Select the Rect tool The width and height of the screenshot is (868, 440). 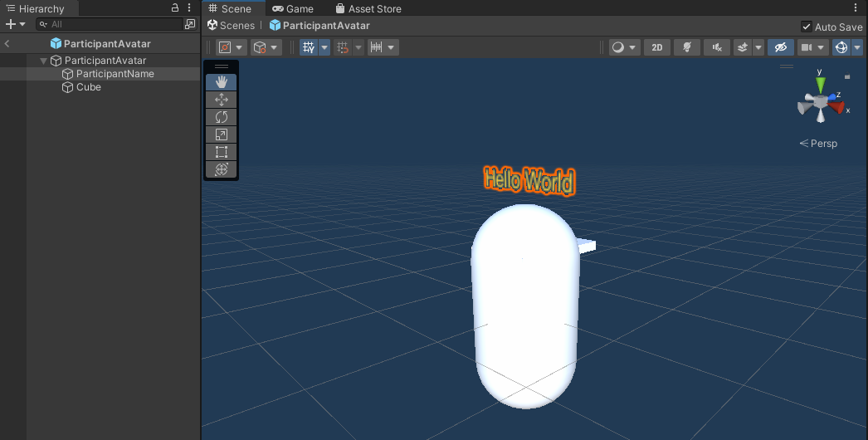pyautogui.click(x=221, y=152)
